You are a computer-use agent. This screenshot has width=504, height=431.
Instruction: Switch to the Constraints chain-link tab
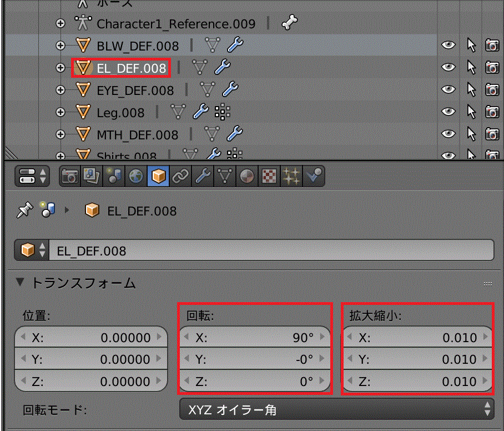click(180, 177)
